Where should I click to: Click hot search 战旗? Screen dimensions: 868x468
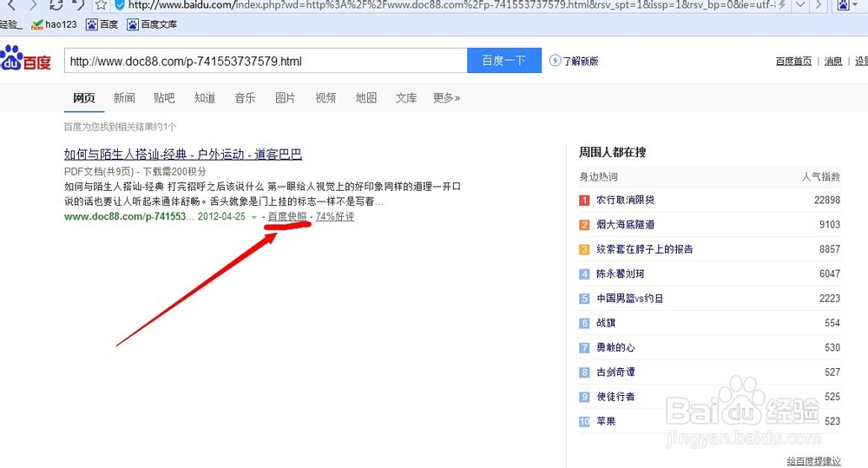click(606, 323)
